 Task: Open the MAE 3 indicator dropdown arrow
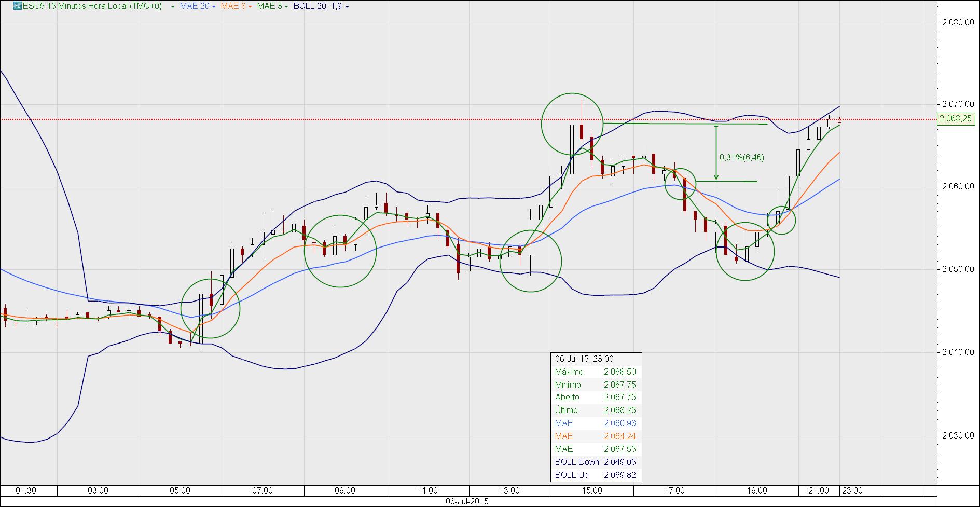coord(286,7)
